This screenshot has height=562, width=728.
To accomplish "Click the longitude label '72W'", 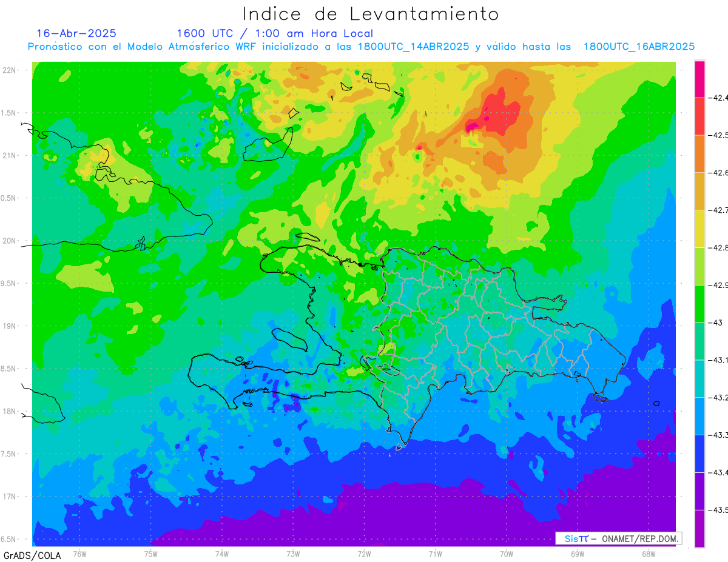I will tap(365, 554).
